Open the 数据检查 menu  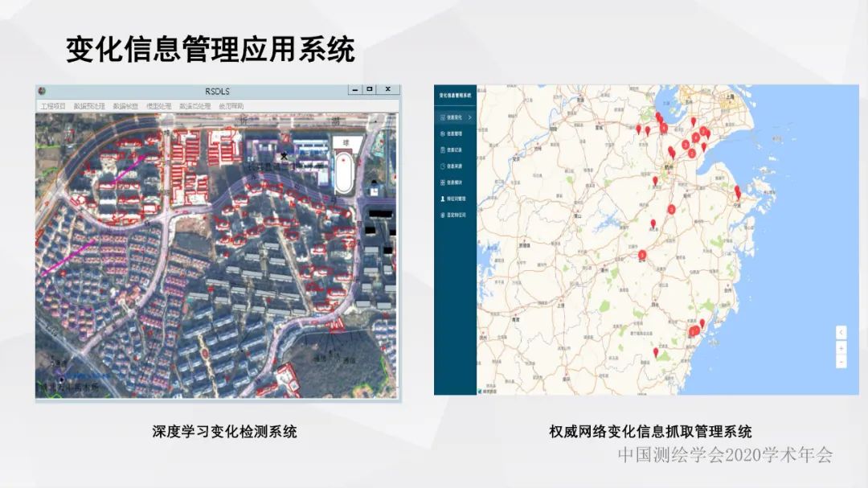(121, 105)
